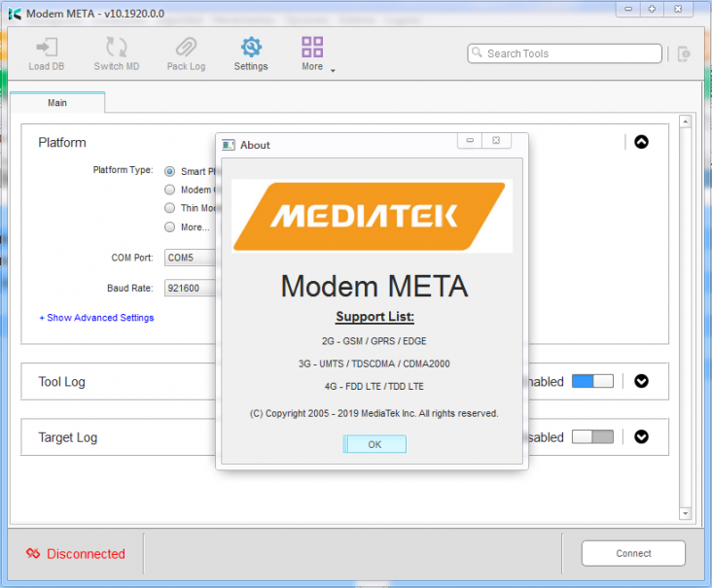Toggle the Tool Log enabled switch
Screen dimensions: 712x588
click(592, 381)
